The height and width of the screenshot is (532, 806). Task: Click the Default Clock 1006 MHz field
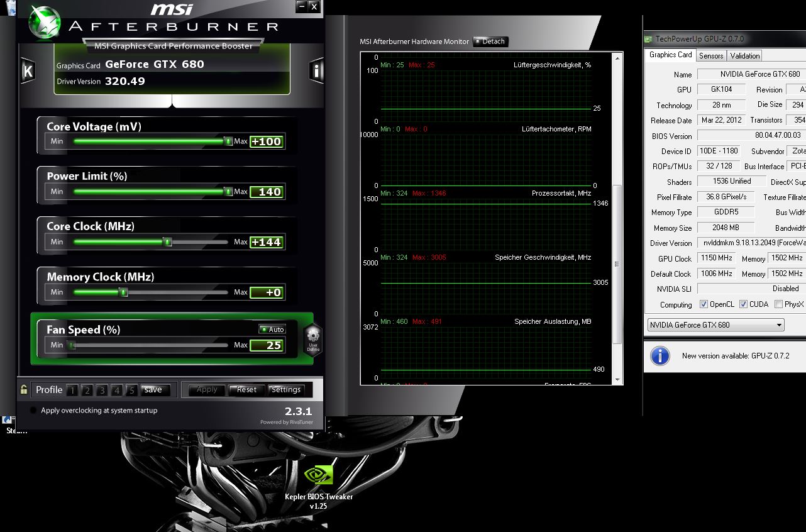[x=716, y=274]
